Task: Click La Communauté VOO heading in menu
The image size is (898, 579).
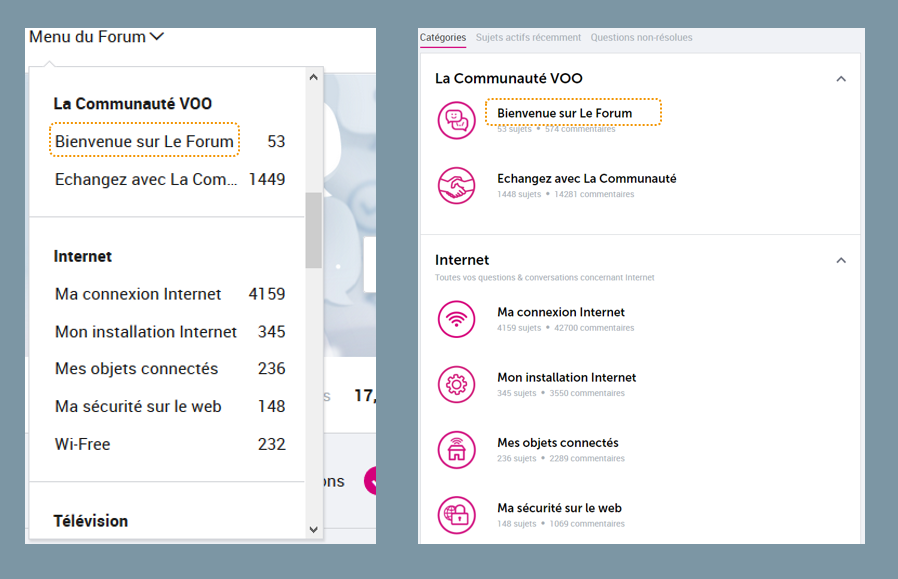Action: tap(133, 103)
